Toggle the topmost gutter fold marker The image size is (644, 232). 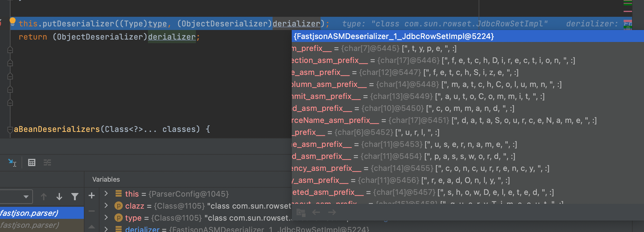[x=10, y=50]
